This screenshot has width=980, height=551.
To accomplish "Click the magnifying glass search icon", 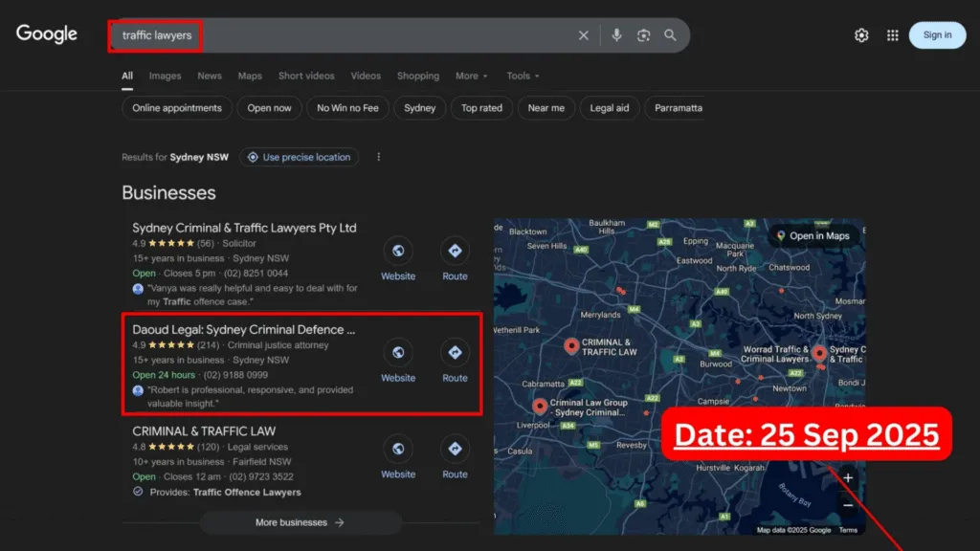I will 671,35.
